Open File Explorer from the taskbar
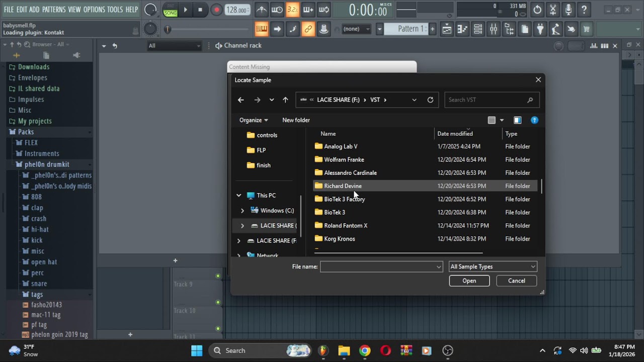The width and height of the screenshot is (644, 362). click(344, 350)
